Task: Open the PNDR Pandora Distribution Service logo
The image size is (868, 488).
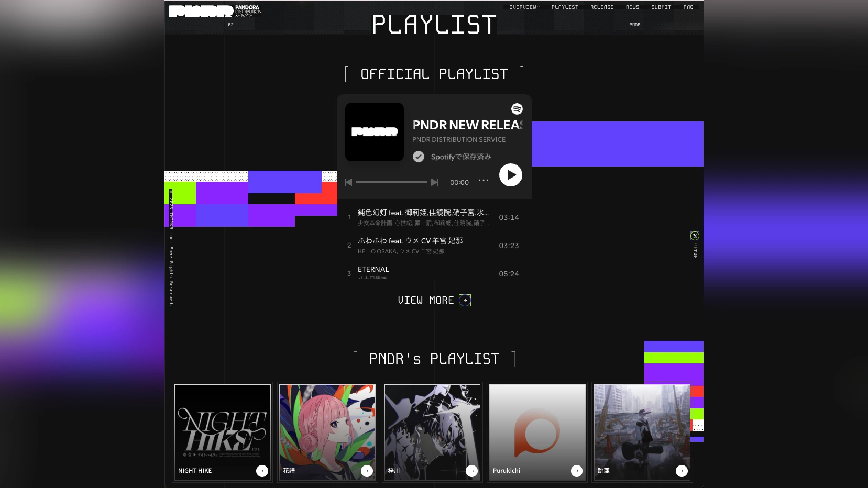Action: pos(215,11)
